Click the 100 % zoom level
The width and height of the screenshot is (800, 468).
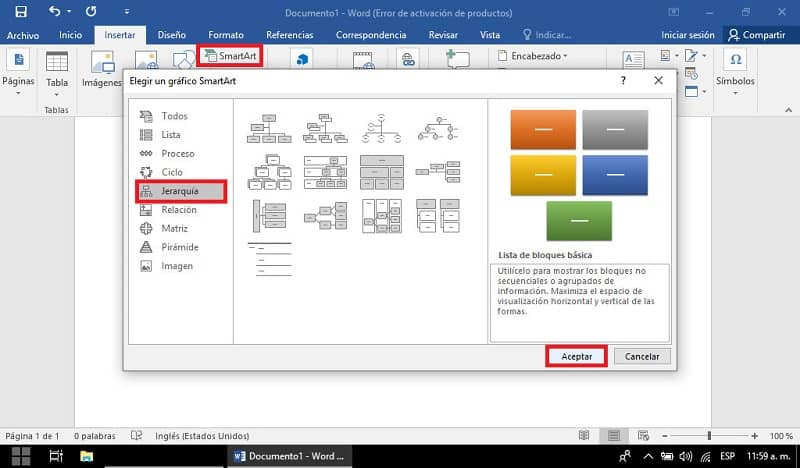[x=781, y=436]
